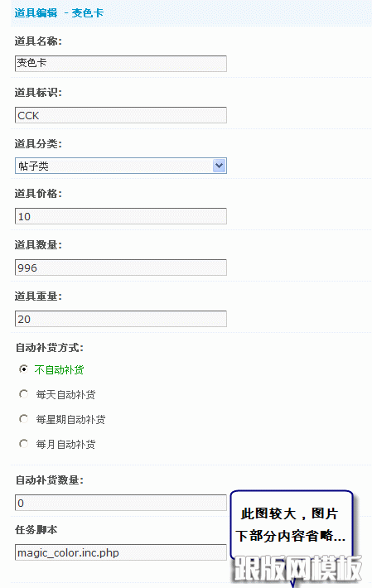Select the 不自动补货 radio button
The height and width of the screenshot is (588, 372).
[24, 369]
